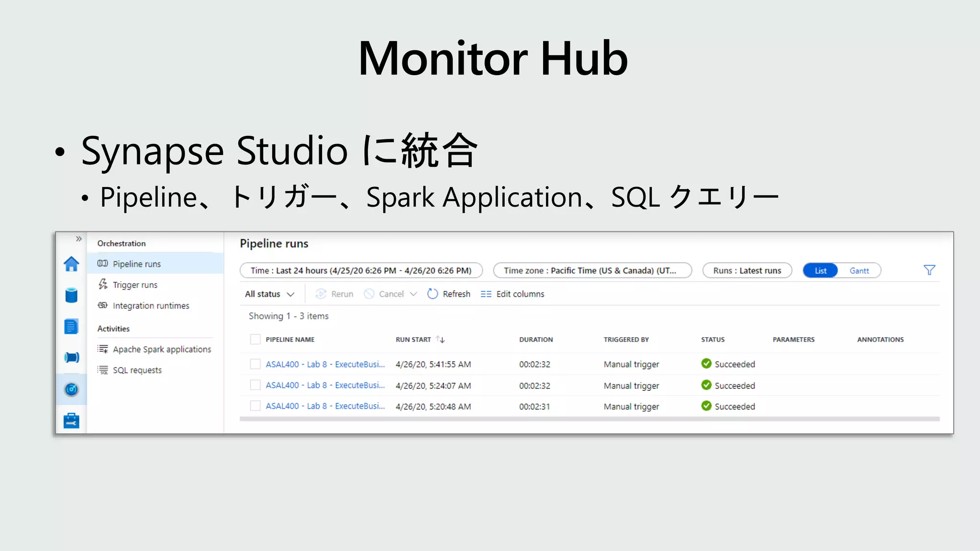Click the Apache Spark applications list icon
Screen dimensions: 980x551
point(102,349)
